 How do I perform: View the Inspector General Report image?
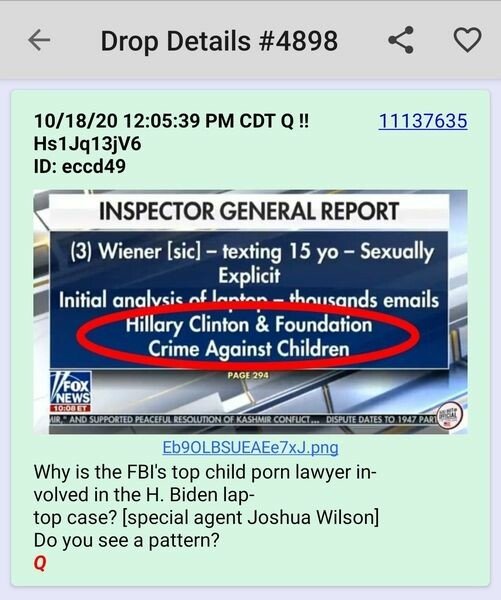pos(250,312)
